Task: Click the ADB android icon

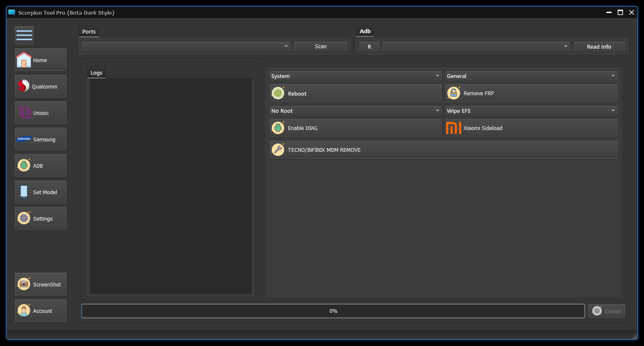Action: tap(24, 165)
